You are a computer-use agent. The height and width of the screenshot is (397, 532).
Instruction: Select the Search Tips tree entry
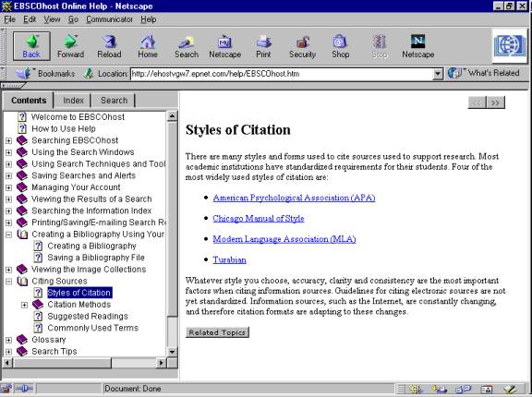point(54,351)
